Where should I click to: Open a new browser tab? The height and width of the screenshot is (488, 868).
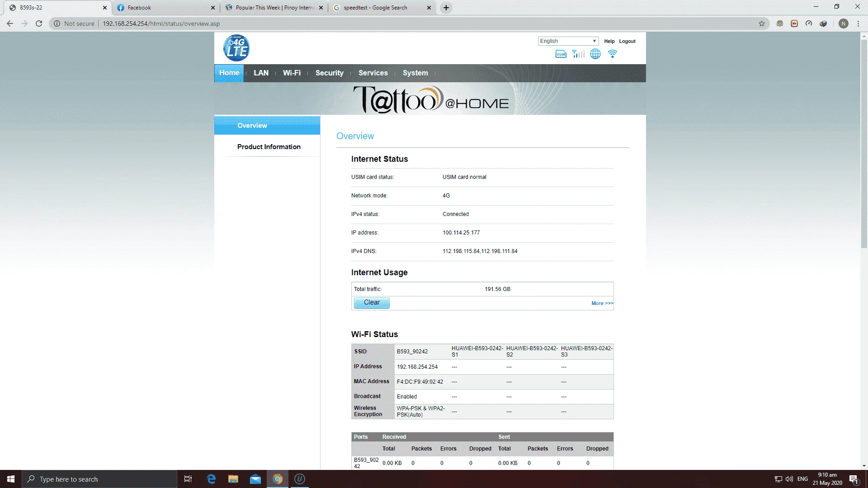pos(446,8)
